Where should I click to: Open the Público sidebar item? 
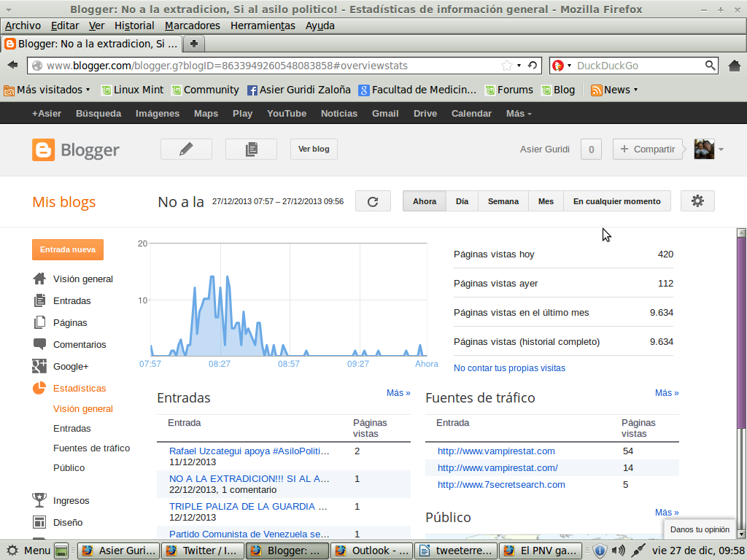[69, 467]
